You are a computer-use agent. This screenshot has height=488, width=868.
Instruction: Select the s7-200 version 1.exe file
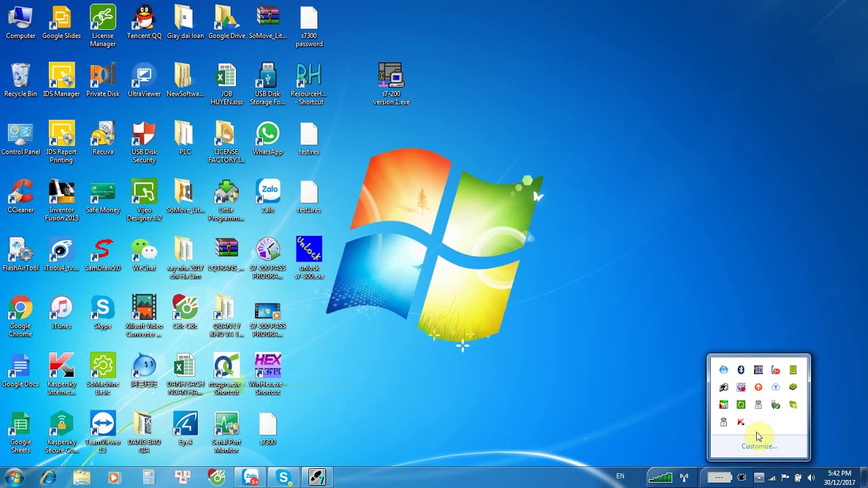391,85
